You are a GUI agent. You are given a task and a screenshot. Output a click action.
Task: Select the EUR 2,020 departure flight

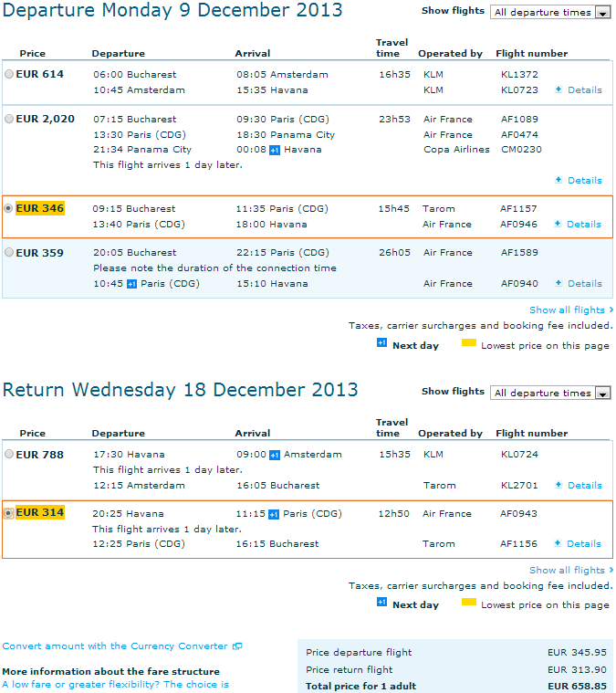point(9,119)
